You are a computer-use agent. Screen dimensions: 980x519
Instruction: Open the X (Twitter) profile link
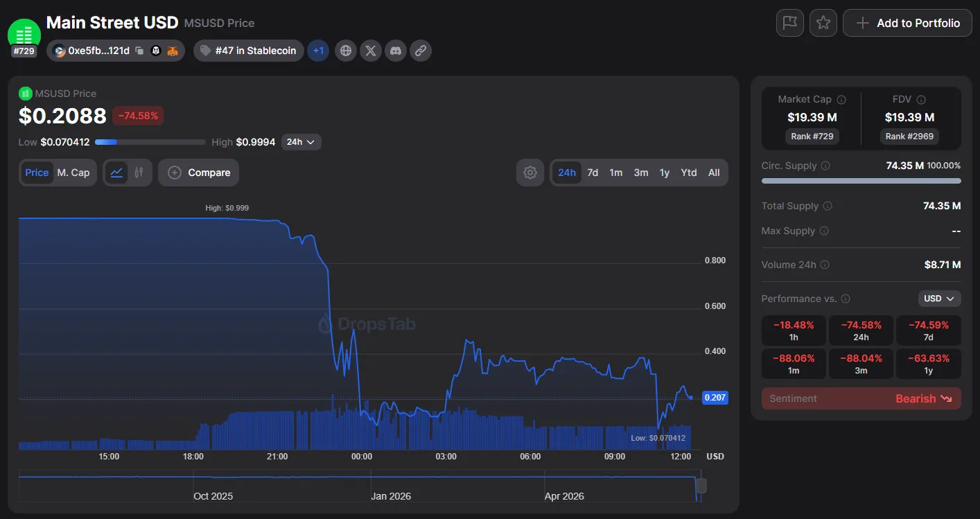click(x=371, y=51)
